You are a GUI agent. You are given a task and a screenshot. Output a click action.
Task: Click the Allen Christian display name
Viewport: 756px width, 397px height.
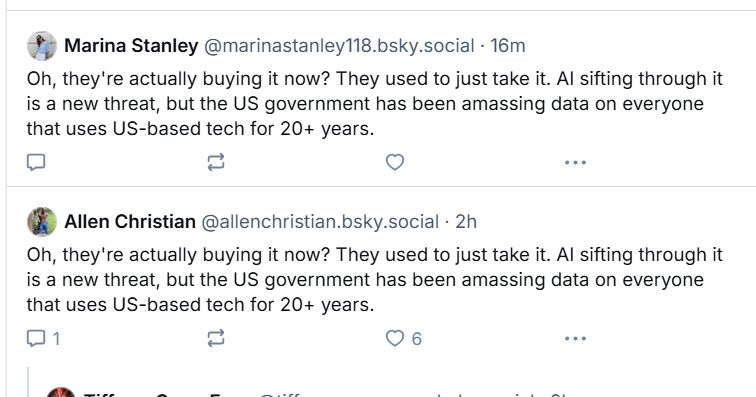click(x=130, y=222)
